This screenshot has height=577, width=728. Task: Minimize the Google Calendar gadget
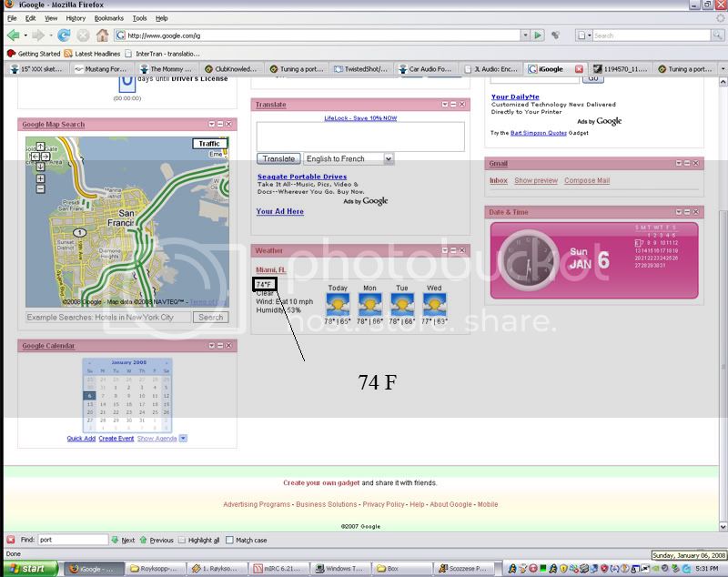pos(220,346)
